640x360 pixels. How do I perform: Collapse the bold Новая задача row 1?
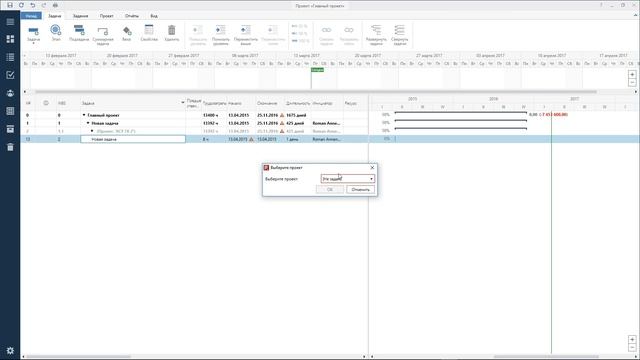pyautogui.click(x=88, y=123)
